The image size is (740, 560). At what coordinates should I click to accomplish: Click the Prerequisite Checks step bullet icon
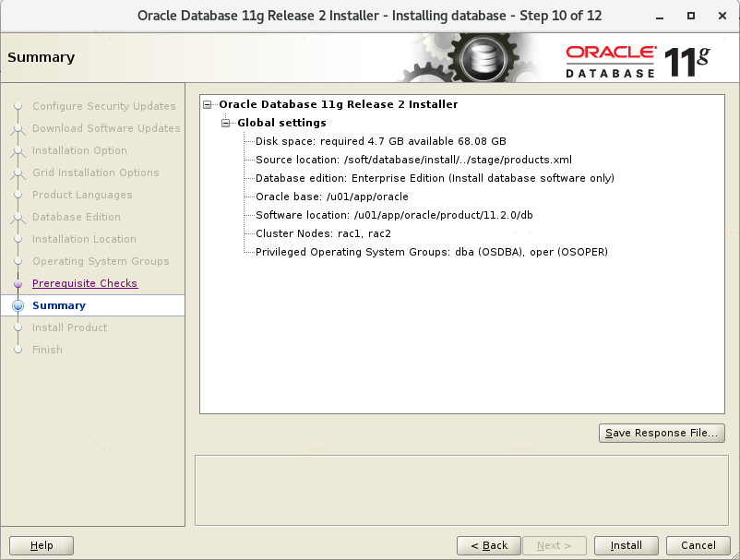pyautogui.click(x=18, y=284)
